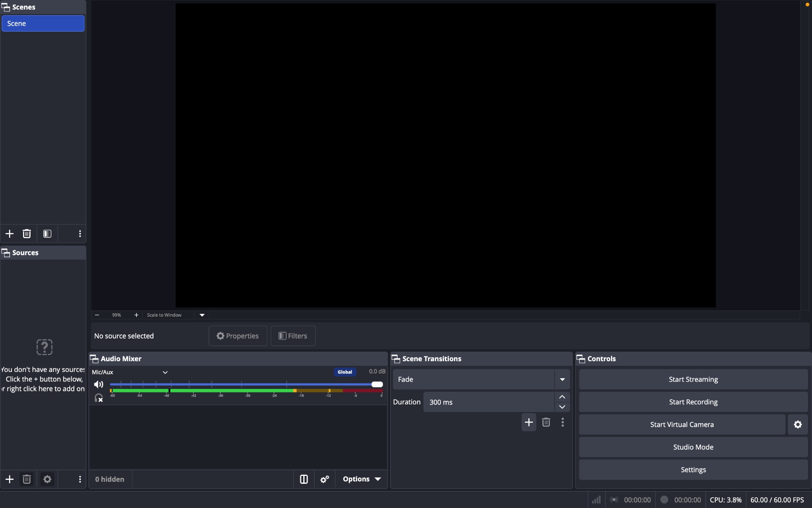Viewport: 812px width, 508px height.
Task: Switch Audio Mixer to vertical layout icon
Action: (304, 479)
